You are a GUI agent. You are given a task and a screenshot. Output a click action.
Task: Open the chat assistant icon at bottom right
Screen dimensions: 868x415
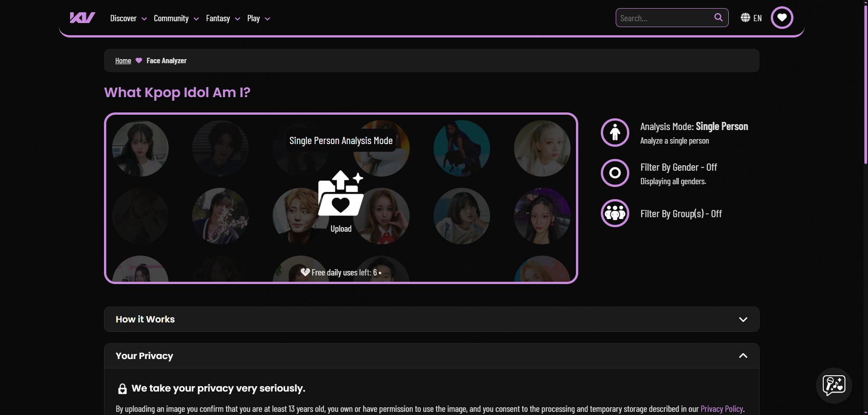(x=834, y=385)
